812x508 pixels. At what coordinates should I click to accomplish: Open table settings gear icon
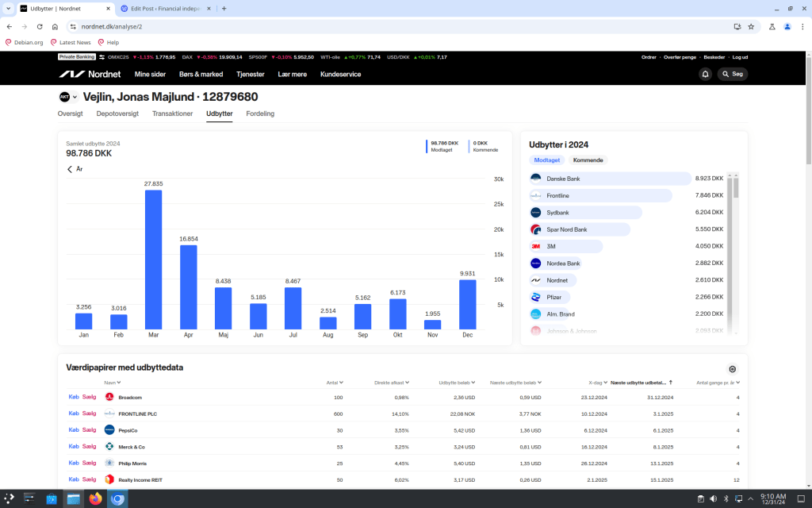(732, 369)
